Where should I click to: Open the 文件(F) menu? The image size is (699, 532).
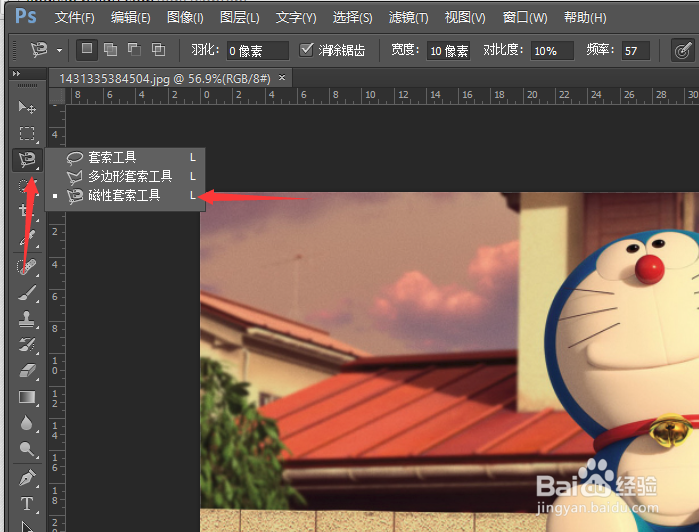[x=74, y=17]
